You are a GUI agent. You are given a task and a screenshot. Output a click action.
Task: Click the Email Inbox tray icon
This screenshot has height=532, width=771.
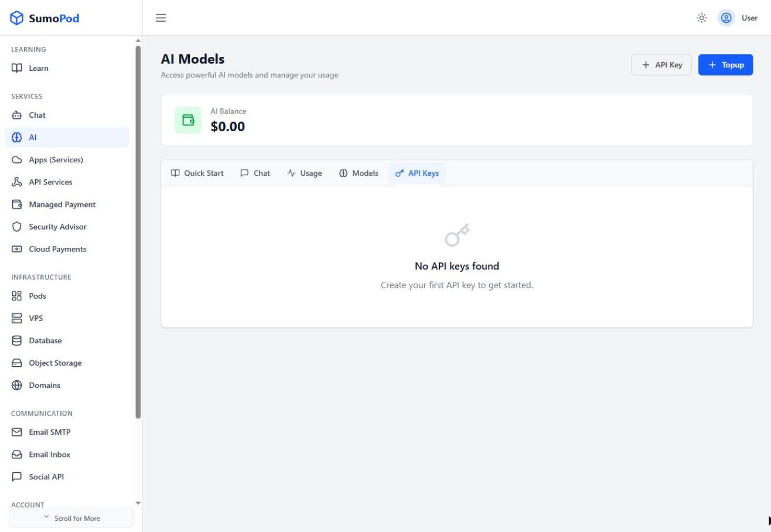click(17, 455)
